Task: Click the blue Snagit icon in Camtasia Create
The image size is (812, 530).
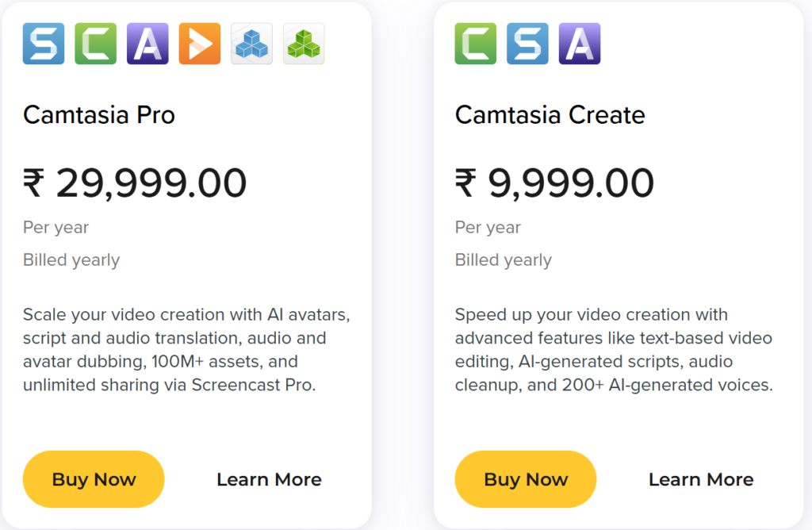Action: (x=527, y=44)
